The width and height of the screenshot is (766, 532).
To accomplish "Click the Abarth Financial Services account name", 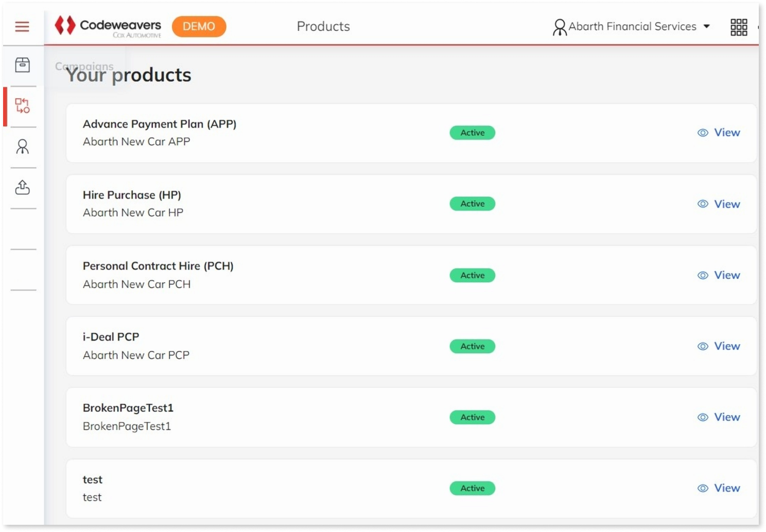I will point(632,26).
